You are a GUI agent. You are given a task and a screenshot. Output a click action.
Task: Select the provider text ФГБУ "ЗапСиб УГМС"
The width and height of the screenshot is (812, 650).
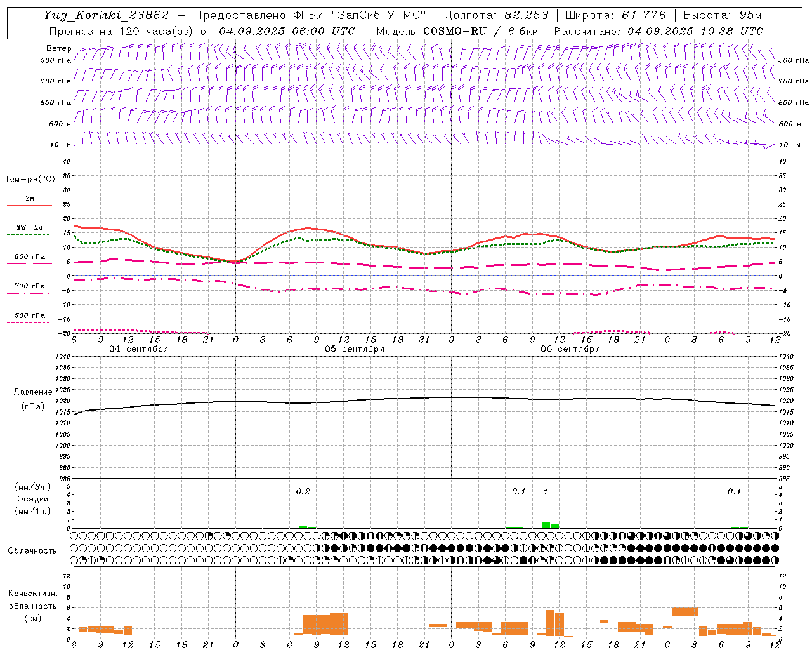point(360,15)
